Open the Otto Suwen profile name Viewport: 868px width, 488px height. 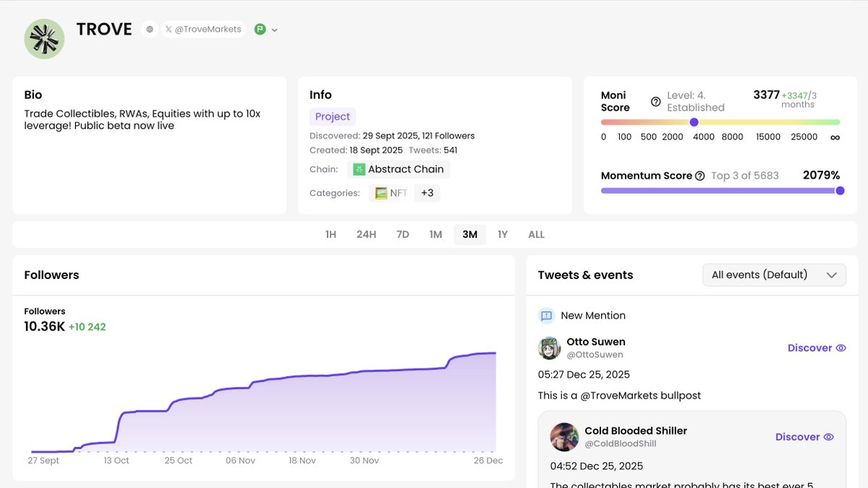[596, 342]
